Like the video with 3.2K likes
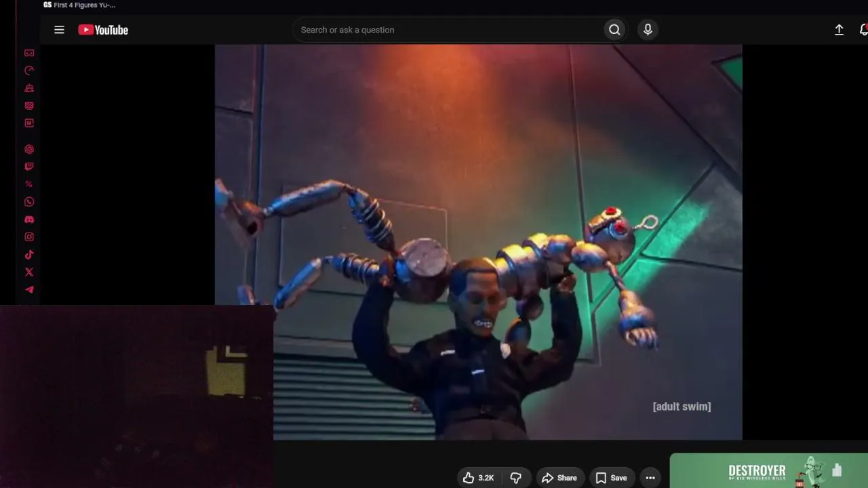The width and height of the screenshot is (868, 488). tap(479, 478)
